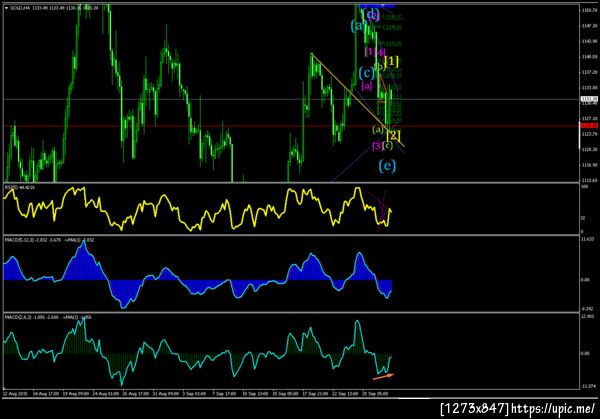The image size is (600, 419).
Task: Click the RSI indicator label text
Action: (20, 187)
